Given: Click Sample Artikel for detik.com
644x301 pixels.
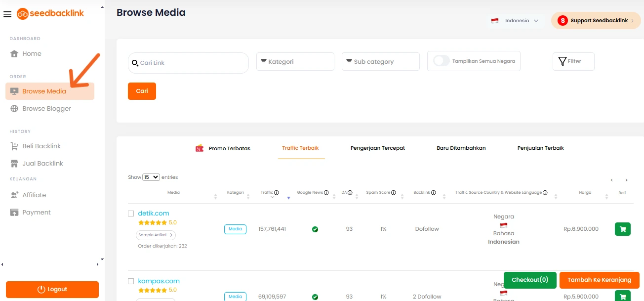Looking at the screenshot, I should click(156, 235).
